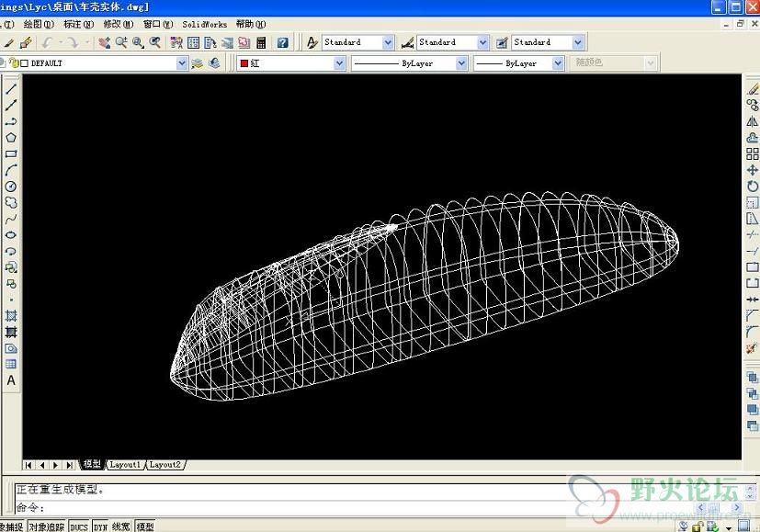Click previous layout tab arrow
Screen dimensions: 760x532
(x=42, y=465)
